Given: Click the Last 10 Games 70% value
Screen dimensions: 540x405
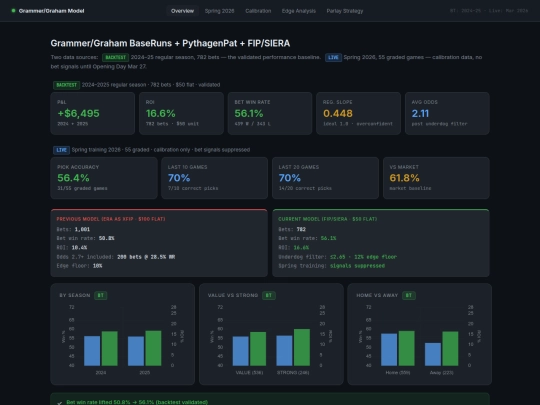Looking at the screenshot, I should pyautogui.click(x=179, y=178).
